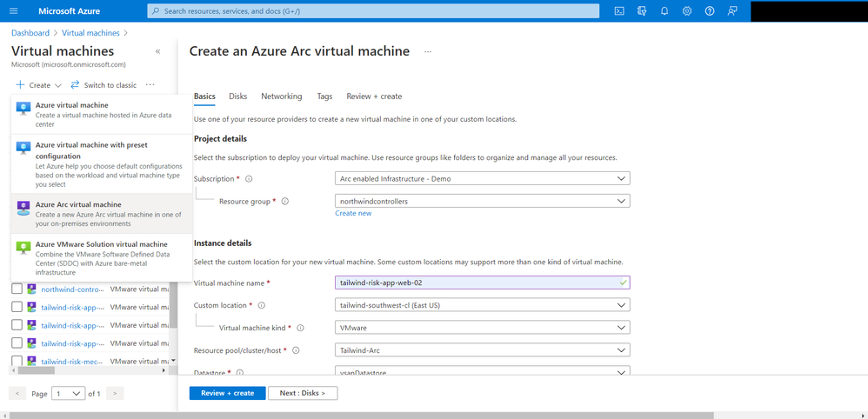Click the bottom page horizontal scrollbar
The height and width of the screenshot is (419, 868).
[360, 416]
